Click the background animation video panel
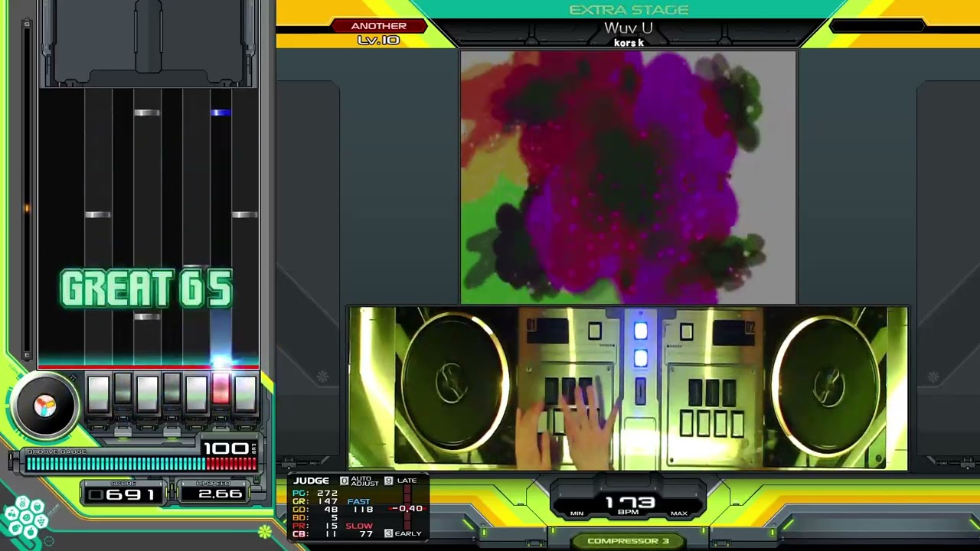Viewport: 980px width, 551px height. point(628,178)
